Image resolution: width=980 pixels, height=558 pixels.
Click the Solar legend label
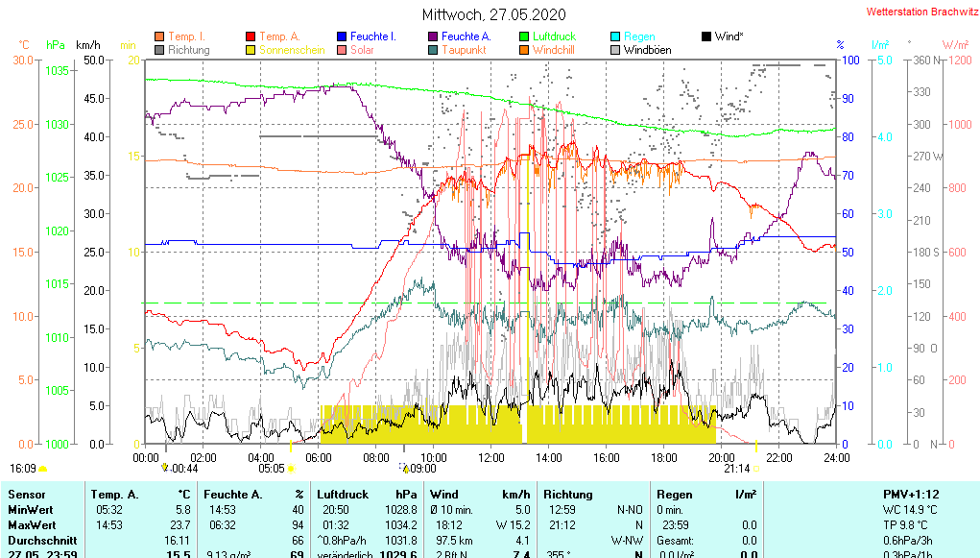[x=362, y=50]
